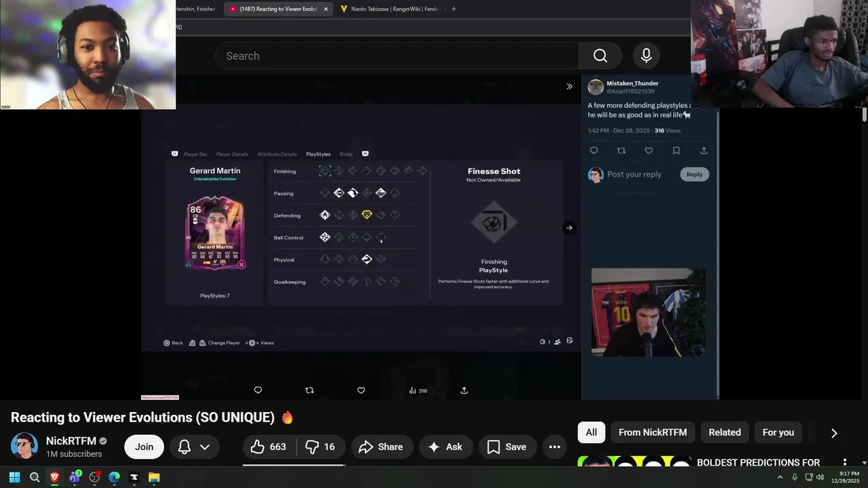The image size is (868, 488).
Task: Dislike the video showing 16
Action: [320, 447]
